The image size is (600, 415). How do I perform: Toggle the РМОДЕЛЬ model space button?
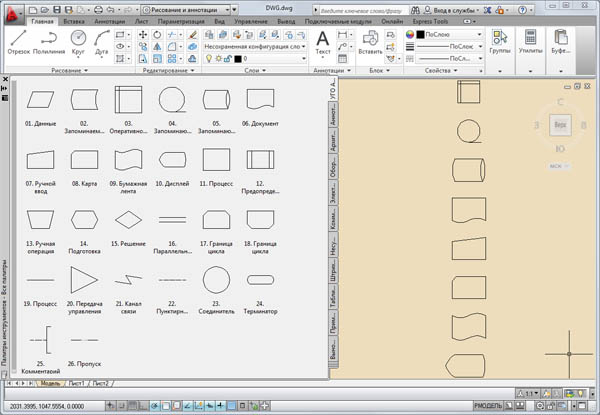(489, 407)
